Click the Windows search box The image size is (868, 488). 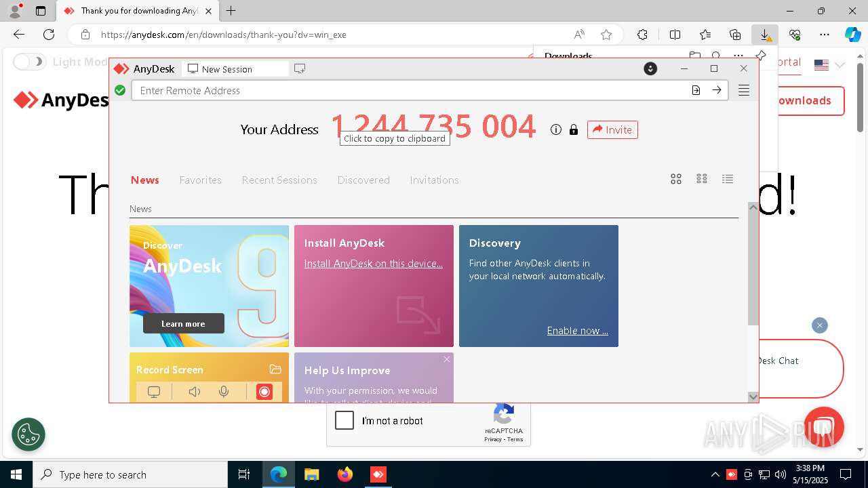point(130,474)
